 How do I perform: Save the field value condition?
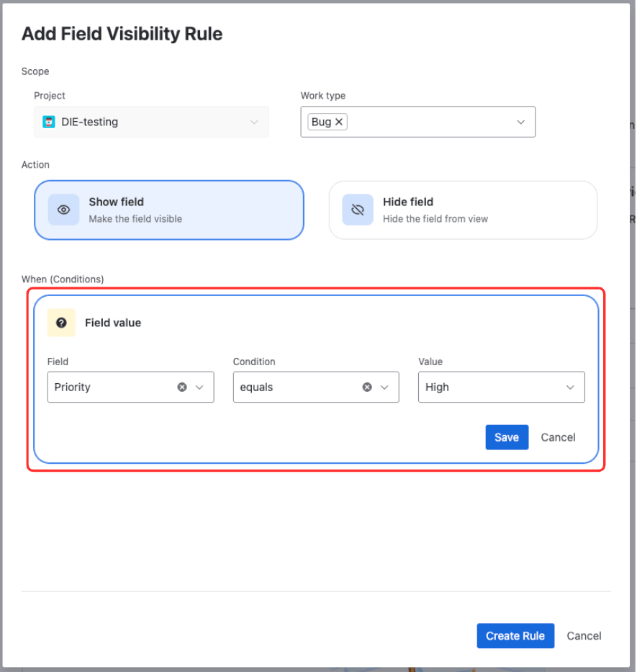coord(507,437)
